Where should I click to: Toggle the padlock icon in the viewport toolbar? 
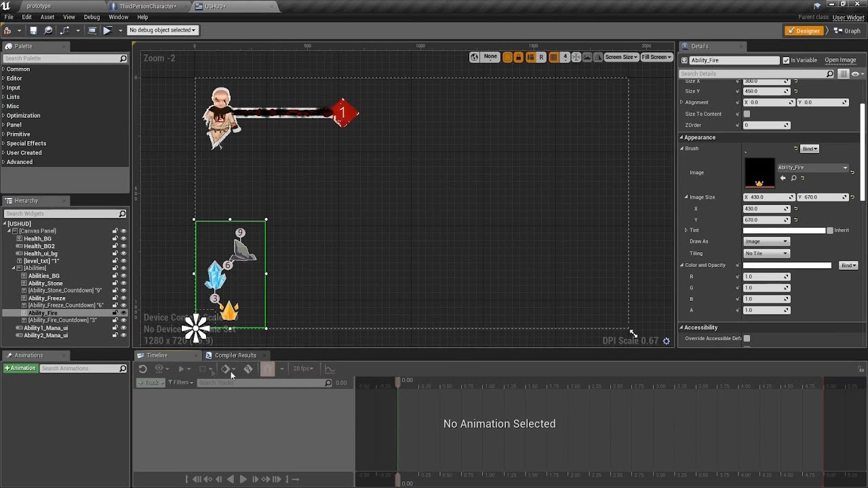519,57
